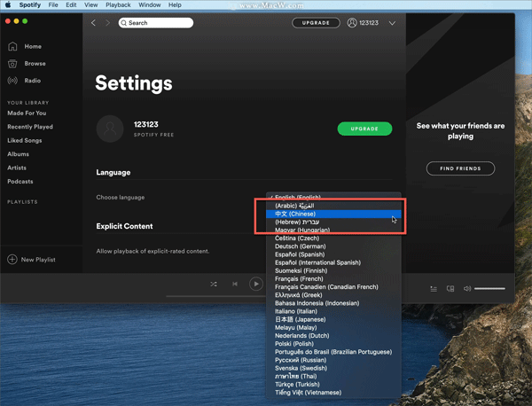Image resolution: width=532 pixels, height=406 pixels.
Task: Expand the account menu chevron
Action: [393, 23]
